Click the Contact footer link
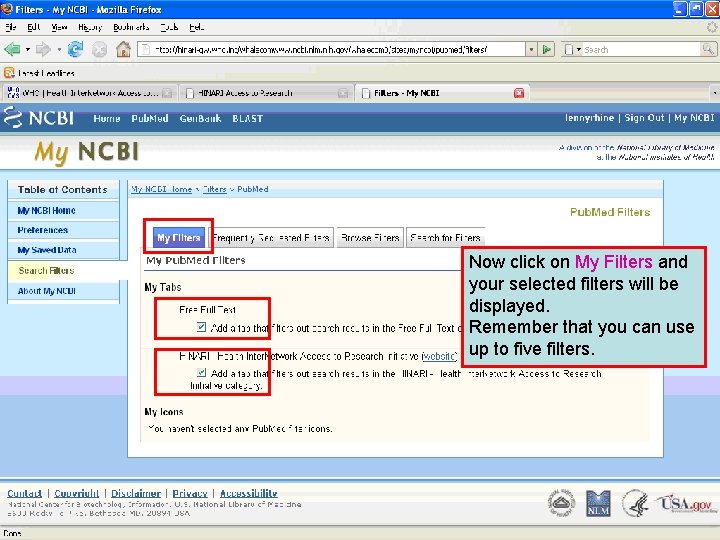720x540 pixels. tap(24, 493)
